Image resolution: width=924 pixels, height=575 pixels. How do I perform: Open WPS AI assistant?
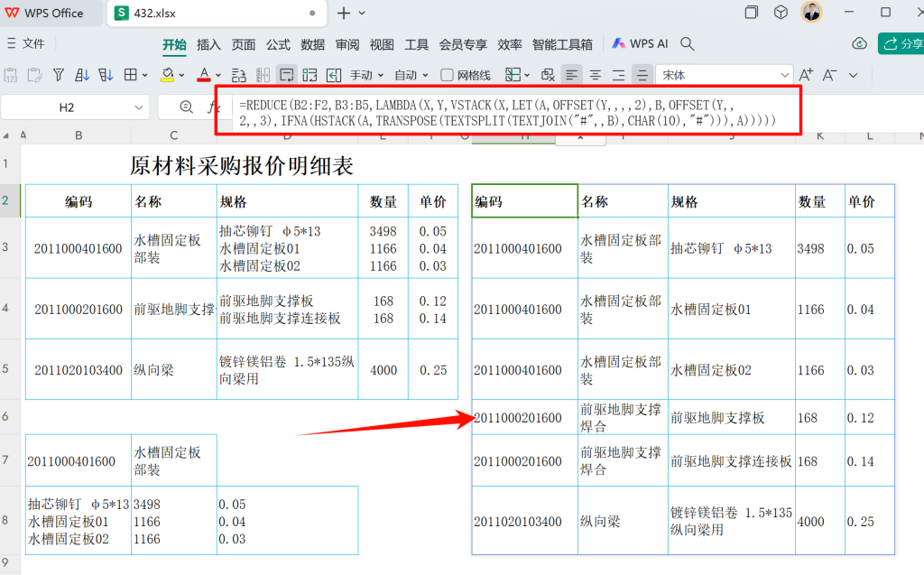pyautogui.click(x=640, y=43)
